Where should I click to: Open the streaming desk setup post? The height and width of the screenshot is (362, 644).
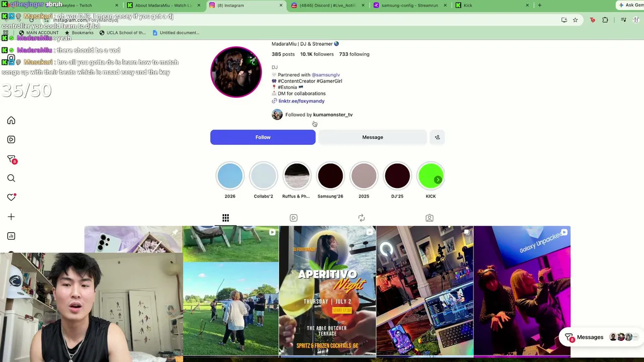[x=425, y=291]
